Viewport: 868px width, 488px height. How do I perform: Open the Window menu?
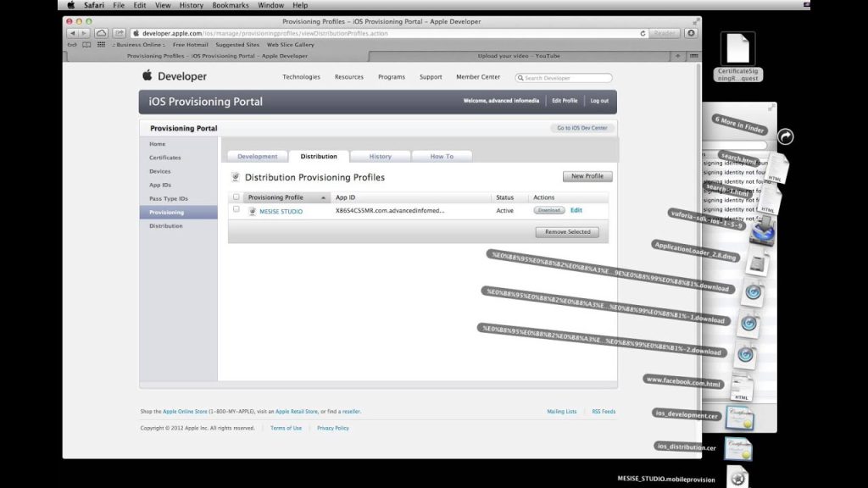point(270,5)
